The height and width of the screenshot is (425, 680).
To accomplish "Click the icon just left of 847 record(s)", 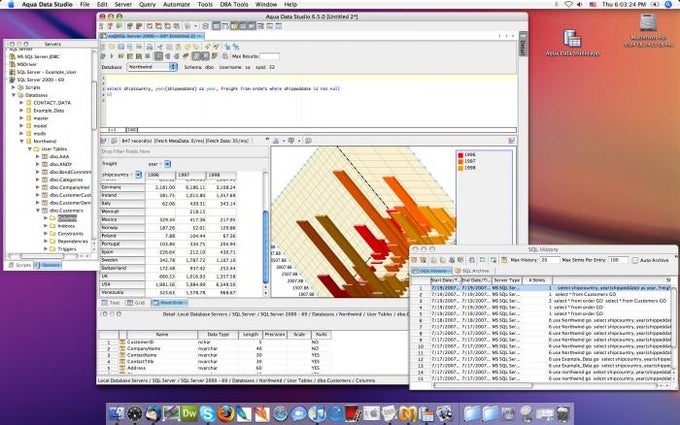I will point(114,141).
